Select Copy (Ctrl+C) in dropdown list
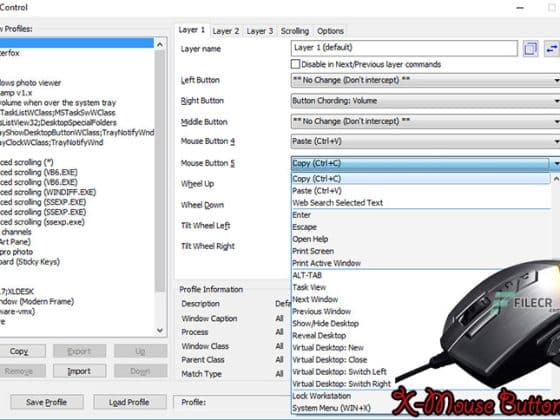 click(x=421, y=179)
